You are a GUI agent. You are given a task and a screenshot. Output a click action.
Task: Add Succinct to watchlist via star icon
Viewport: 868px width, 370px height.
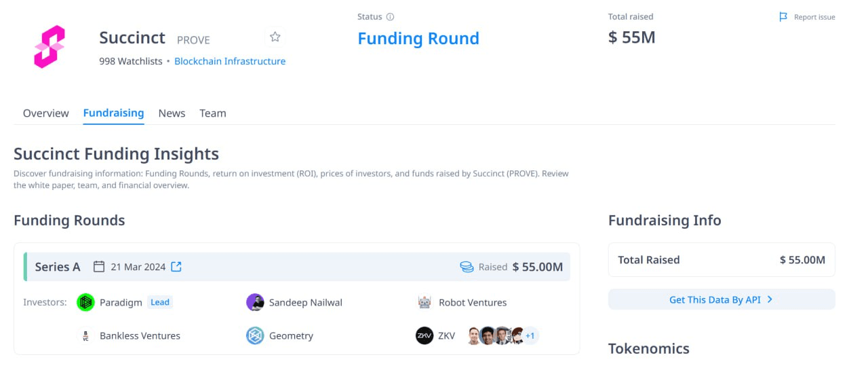click(275, 37)
